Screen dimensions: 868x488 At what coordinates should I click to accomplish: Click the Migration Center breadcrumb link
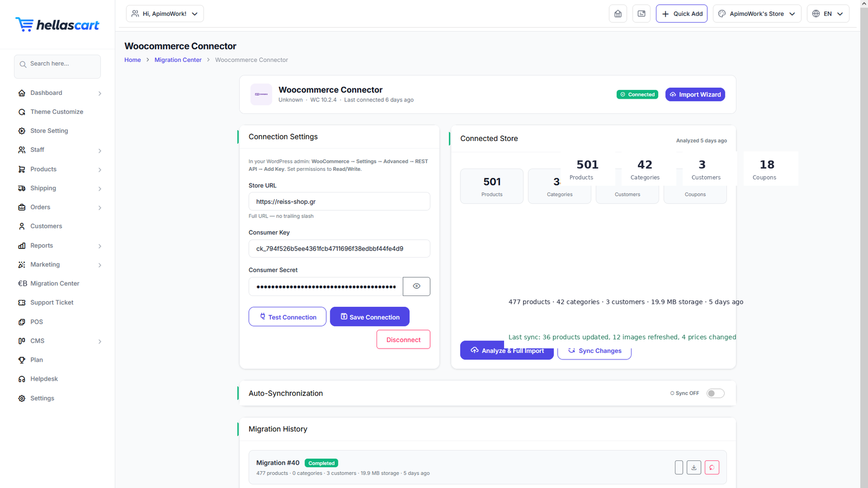178,60
